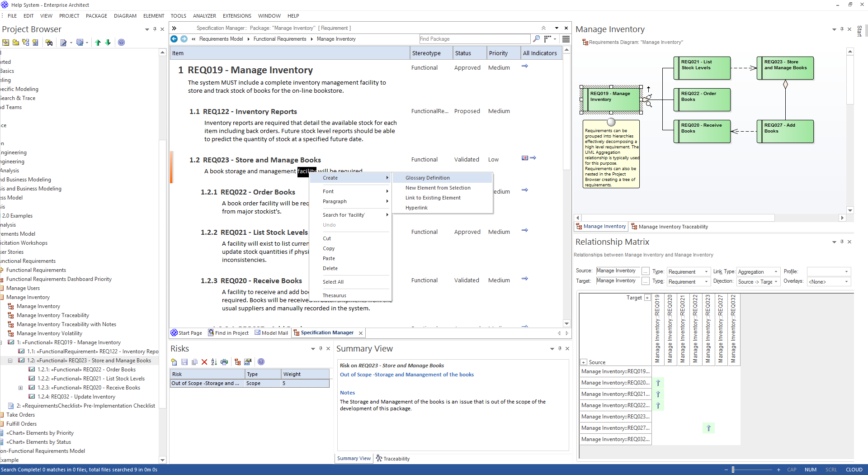The height and width of the screenshot is (475, 868).
Task: Open the Link Type Aggregation dropdown
Action: pyautogui.click(x=776, y=272)
